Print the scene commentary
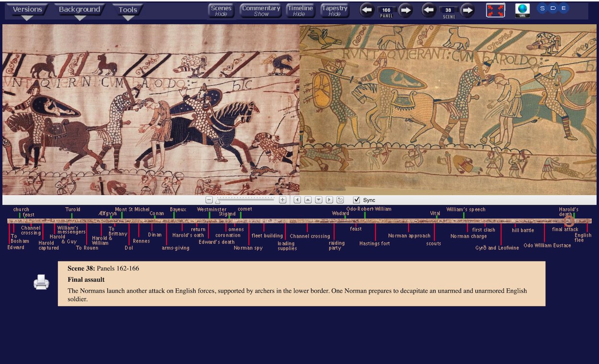Image resolution: width=599 pixels, height=364 pixels. pos(41,282)
